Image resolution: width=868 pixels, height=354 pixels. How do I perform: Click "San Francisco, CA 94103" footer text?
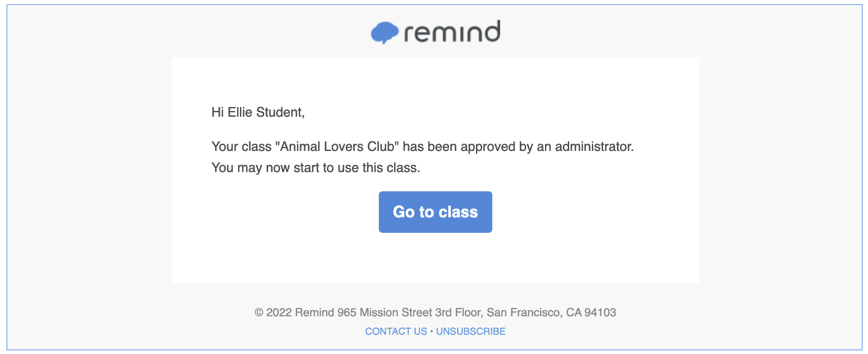pyautogui.click(x=551, y=312)
